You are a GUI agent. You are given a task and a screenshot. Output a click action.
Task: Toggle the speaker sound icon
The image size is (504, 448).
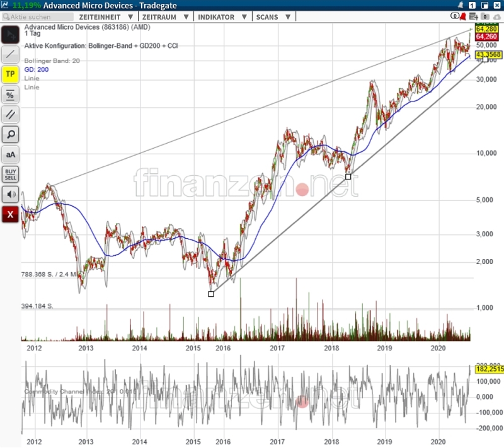tap(10, 195)
